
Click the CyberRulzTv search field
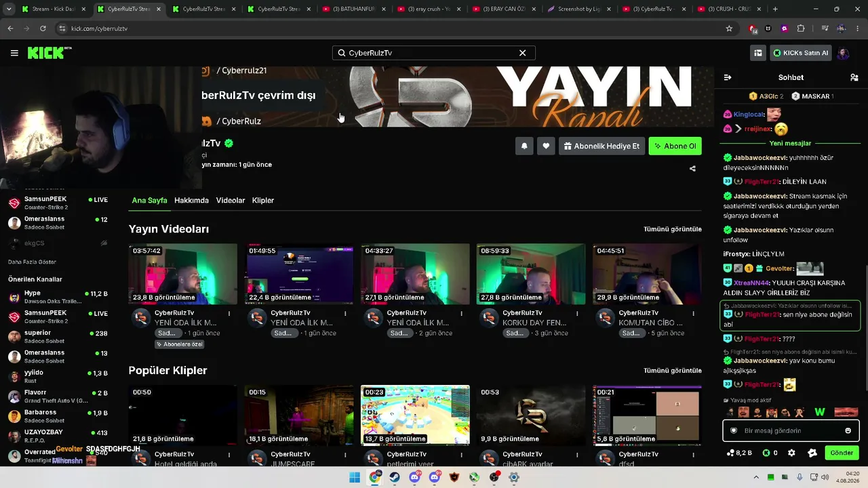[433, 53]
